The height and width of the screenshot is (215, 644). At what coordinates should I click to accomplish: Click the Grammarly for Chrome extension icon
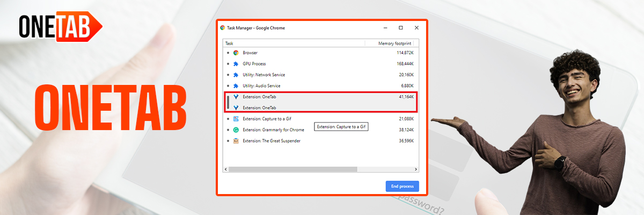(236, 130)
